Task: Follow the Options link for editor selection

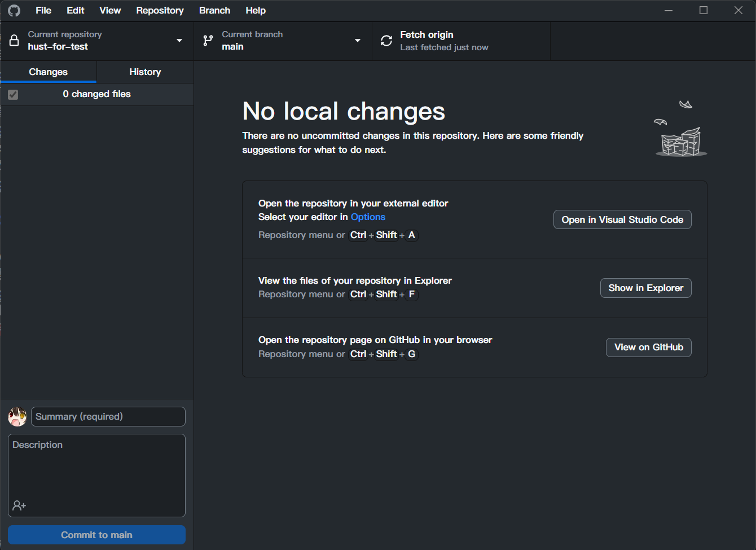Action: [x=368, y=217]
